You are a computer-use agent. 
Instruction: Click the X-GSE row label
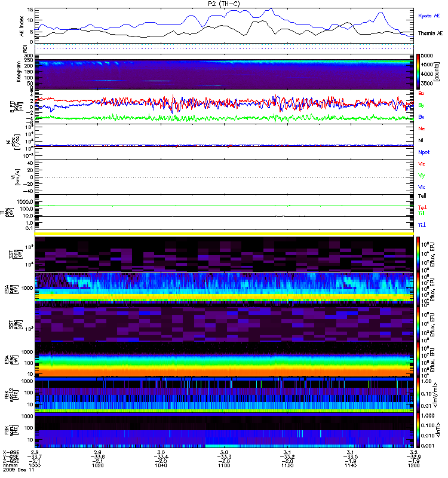click(11, 452)
